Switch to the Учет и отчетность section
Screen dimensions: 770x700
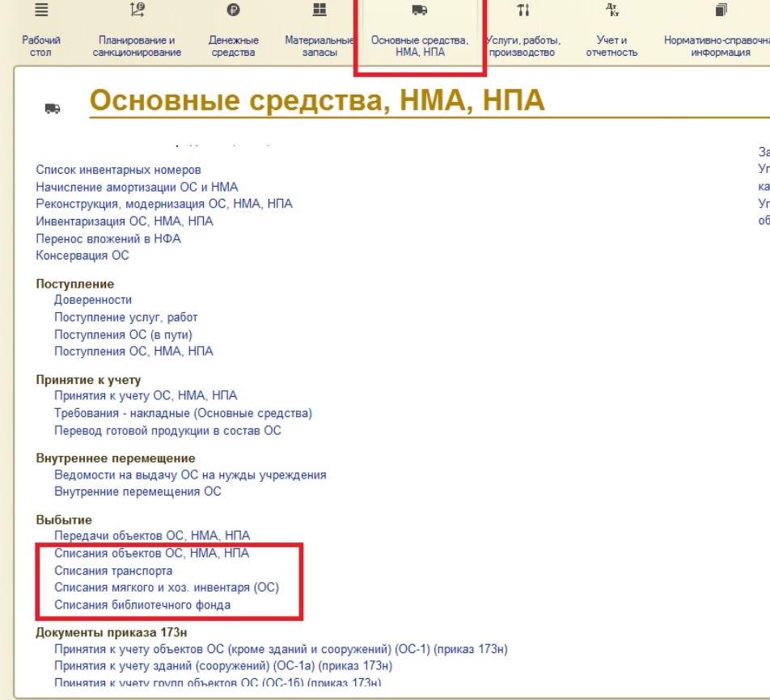(x=611, y=45)
